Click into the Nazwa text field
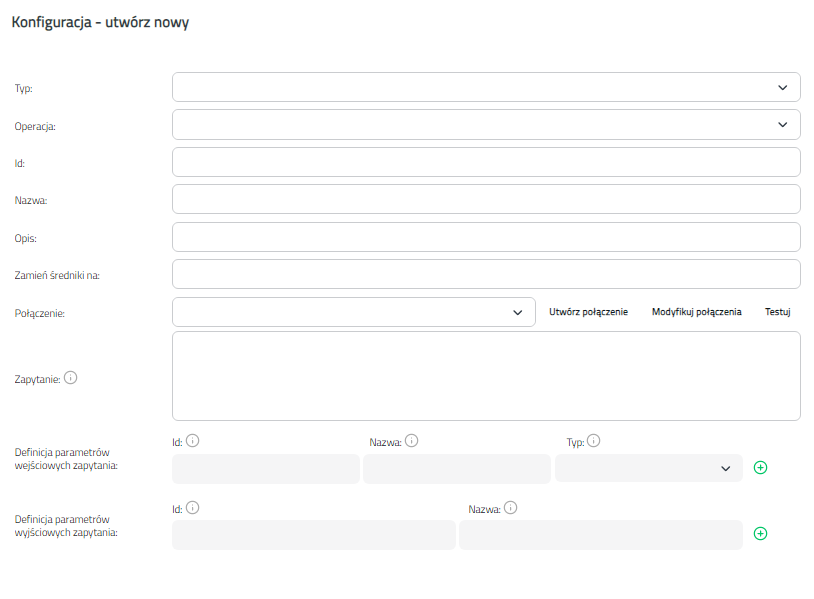Image resolution: width=814 pixels, height=599 pixels. point(486,199)
